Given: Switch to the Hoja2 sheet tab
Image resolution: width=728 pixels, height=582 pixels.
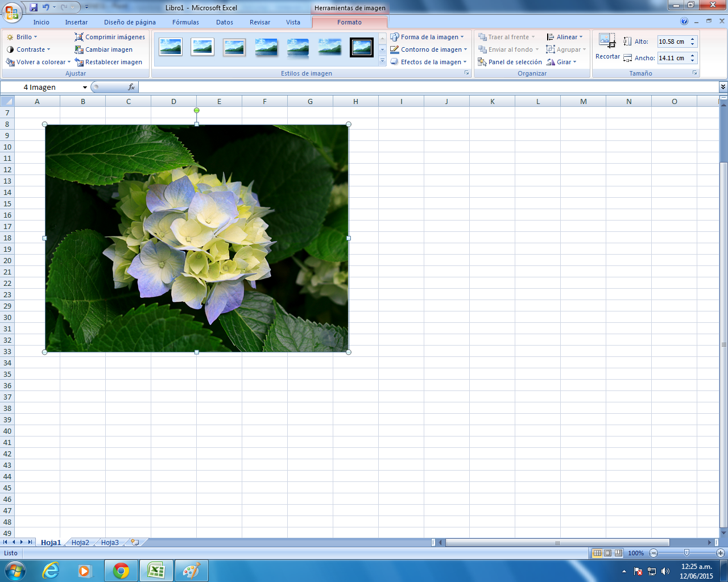Looking at the screenshot, I should point(80,542).
